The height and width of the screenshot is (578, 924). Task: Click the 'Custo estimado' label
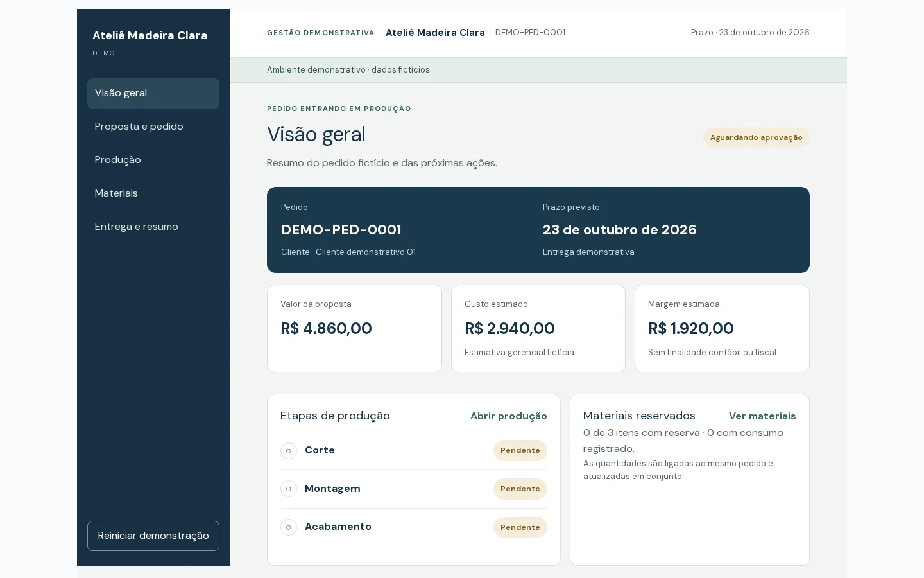496,304
